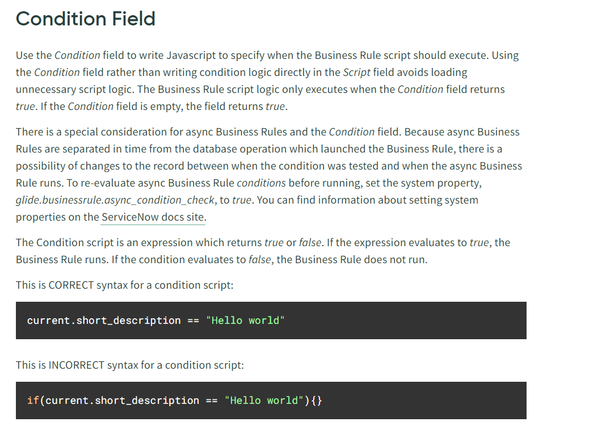
Task: Open the ServiceNow docs site link
Action: click(153, 217)
